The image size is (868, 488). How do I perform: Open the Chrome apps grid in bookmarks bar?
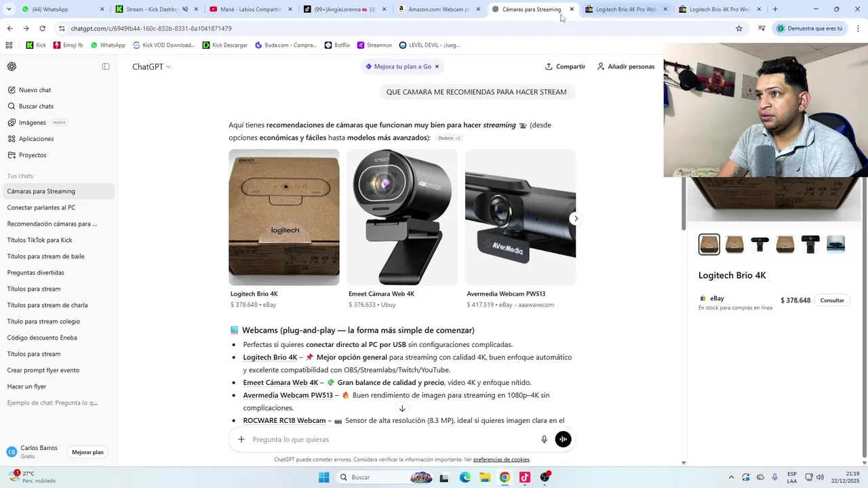coord(9,45)
